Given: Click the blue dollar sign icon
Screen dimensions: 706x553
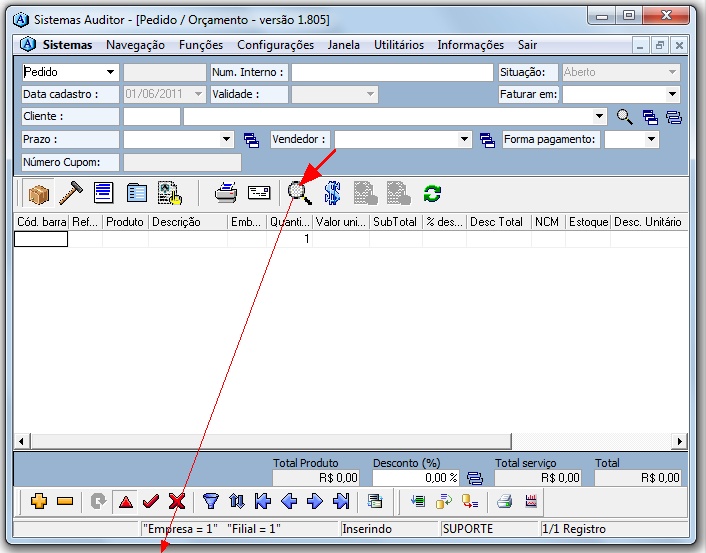Looking at the screenshot, I should tap(333, 193).
